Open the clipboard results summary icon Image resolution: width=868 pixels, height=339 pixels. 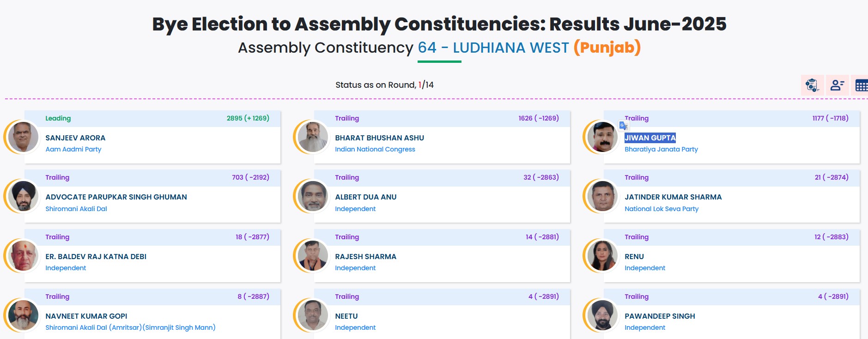812,85
